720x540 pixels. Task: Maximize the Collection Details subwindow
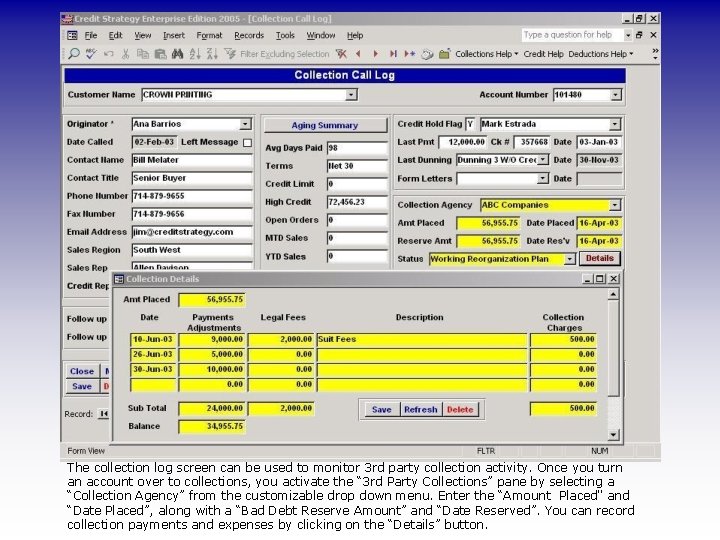click(600, 279)
